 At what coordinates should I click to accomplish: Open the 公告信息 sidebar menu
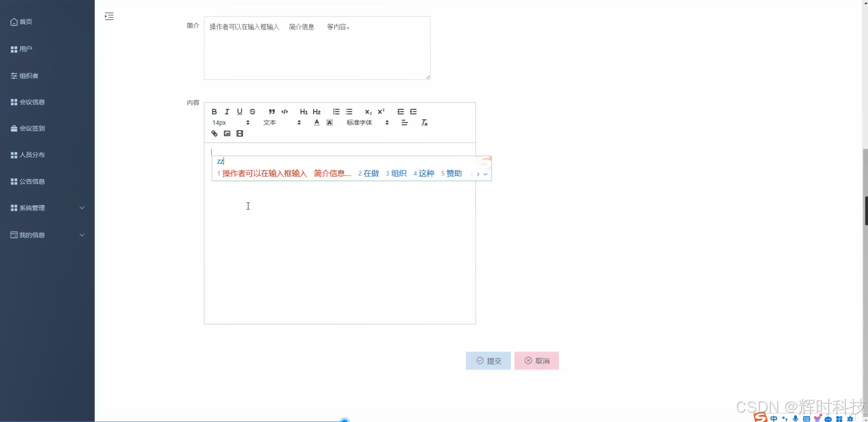(31, 181)
